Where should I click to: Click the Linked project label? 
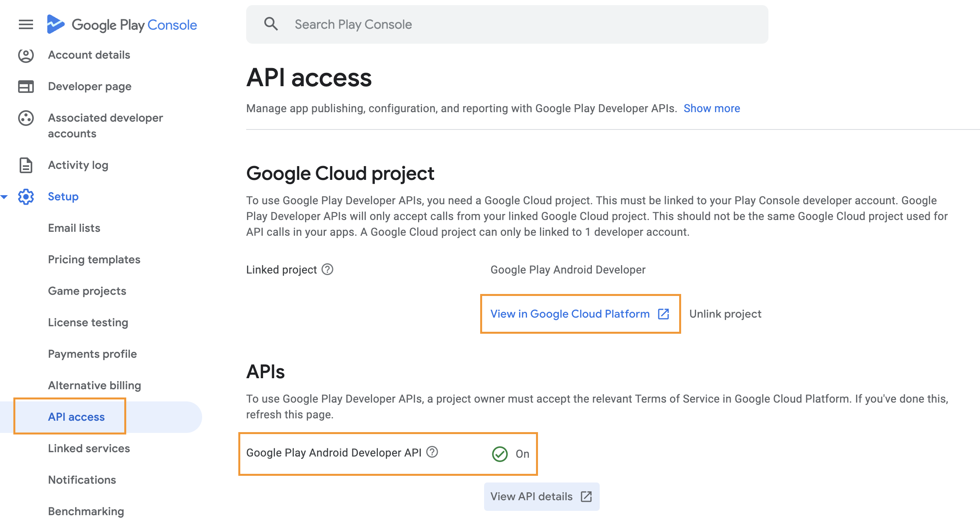(x=281, y=270)
